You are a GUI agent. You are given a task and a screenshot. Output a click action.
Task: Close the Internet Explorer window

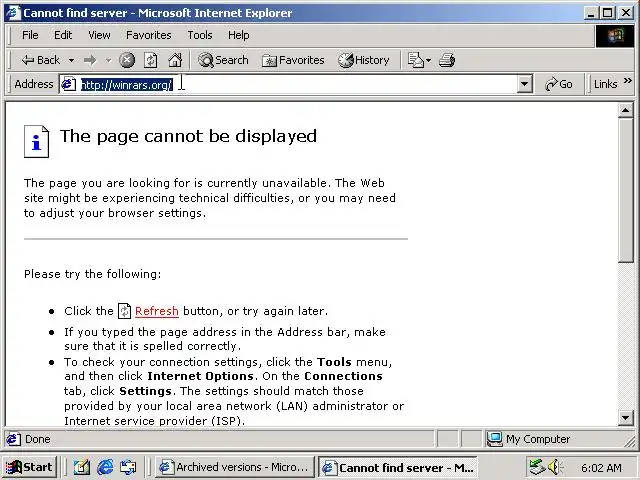click(x=626, y=13)
